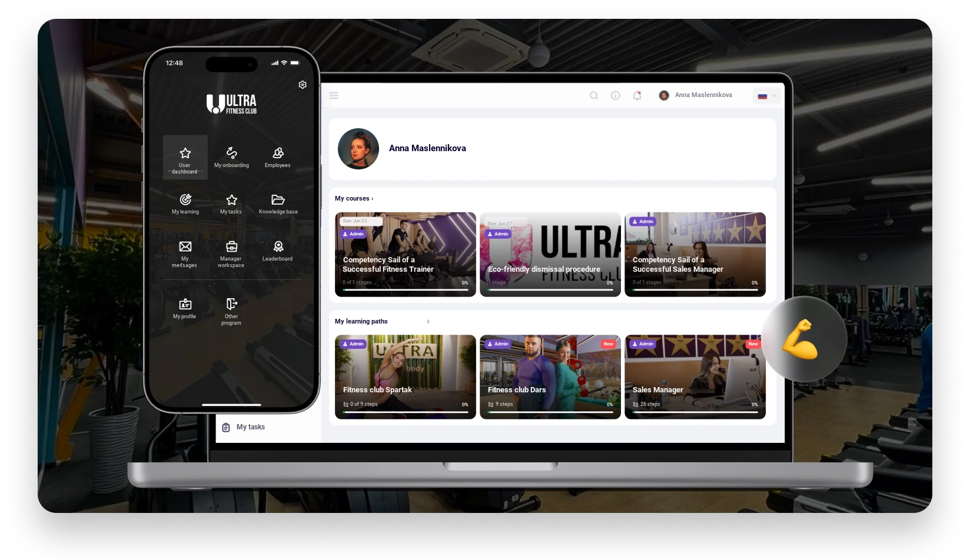The width and height of the screenshot is (970, 560).
Task: Click the Ultra Fitness Club logo on phone
Action: click(x=231, y=104)
